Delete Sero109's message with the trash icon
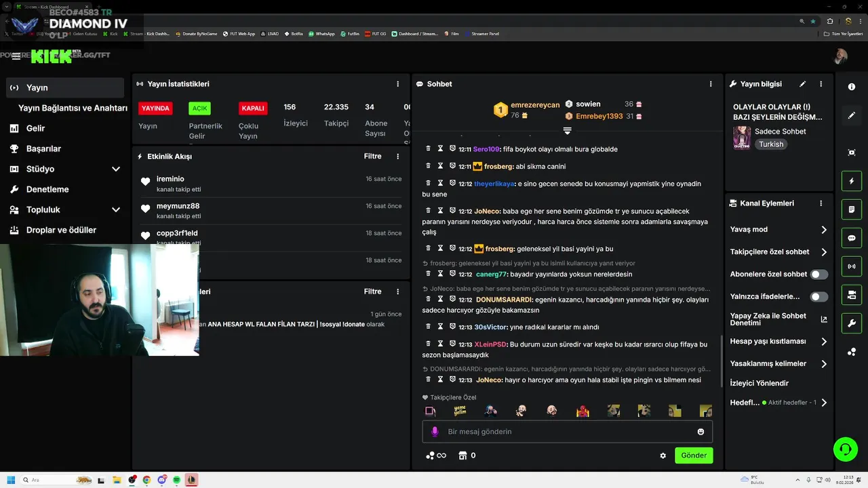Viewport: 868px width, 488px height. point(428,148)
